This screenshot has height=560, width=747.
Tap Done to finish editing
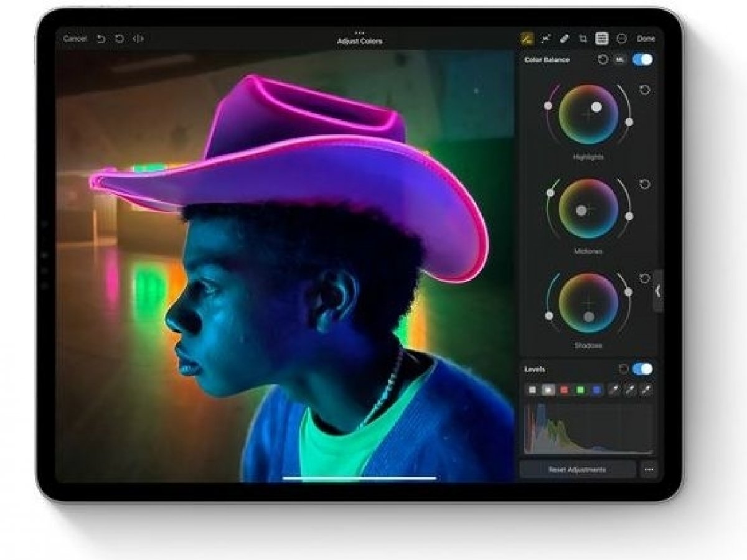(646, 39)
